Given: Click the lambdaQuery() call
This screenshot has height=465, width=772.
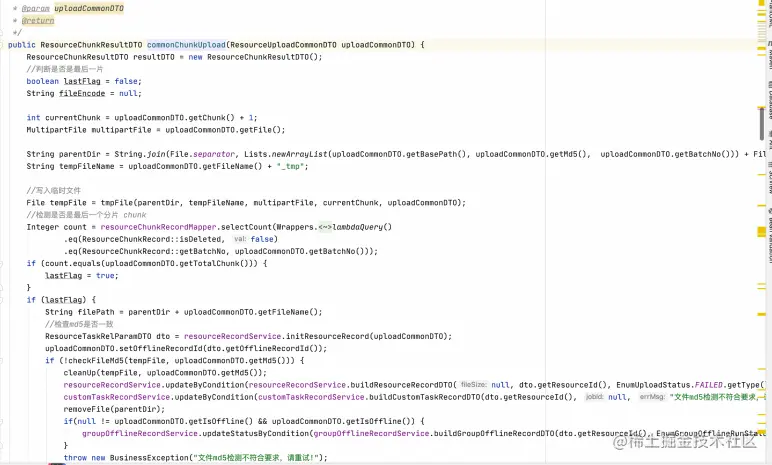Looking at the screenshot, I should pyautogui.click(x=362, y=227).
